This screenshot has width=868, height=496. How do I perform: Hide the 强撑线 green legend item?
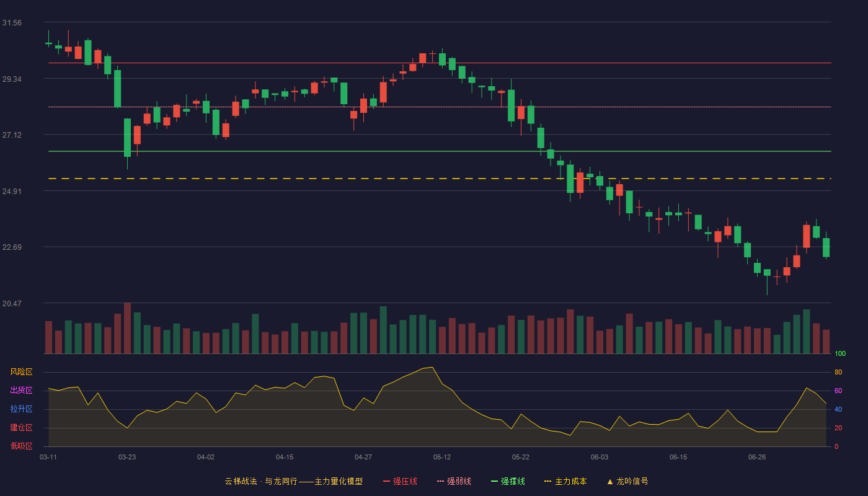click(x=508, y=481)
